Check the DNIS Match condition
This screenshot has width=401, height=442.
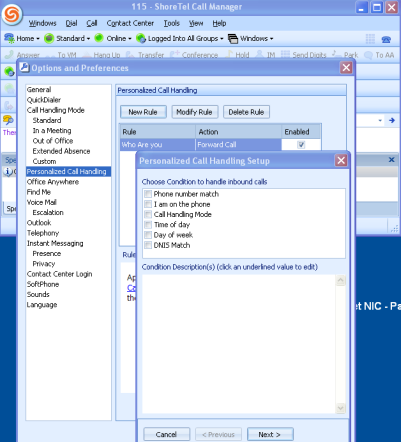148,245
